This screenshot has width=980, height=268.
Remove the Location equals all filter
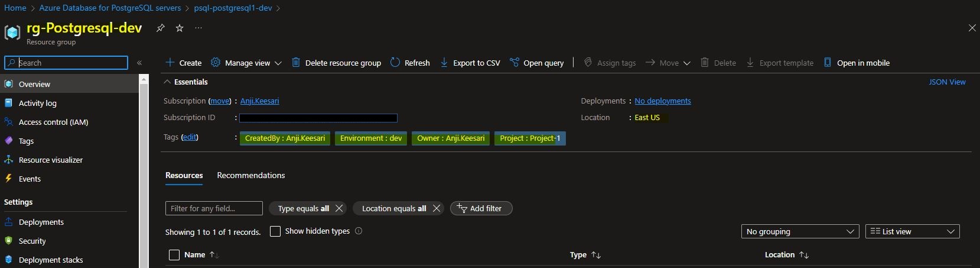437,208
